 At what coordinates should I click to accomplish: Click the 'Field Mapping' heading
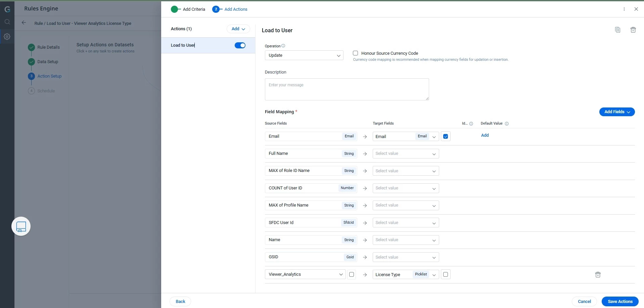pos(279,112)
